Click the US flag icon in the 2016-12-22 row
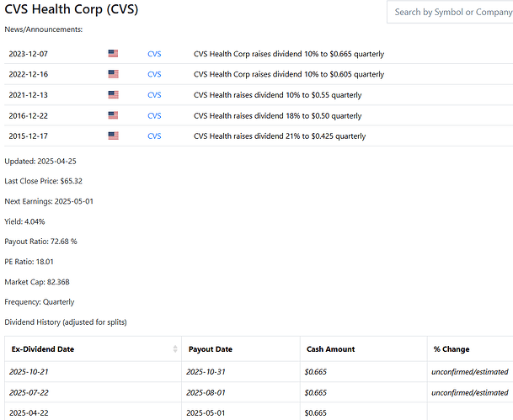The width and height of the screenshot is (513, 420). (113, 115)
